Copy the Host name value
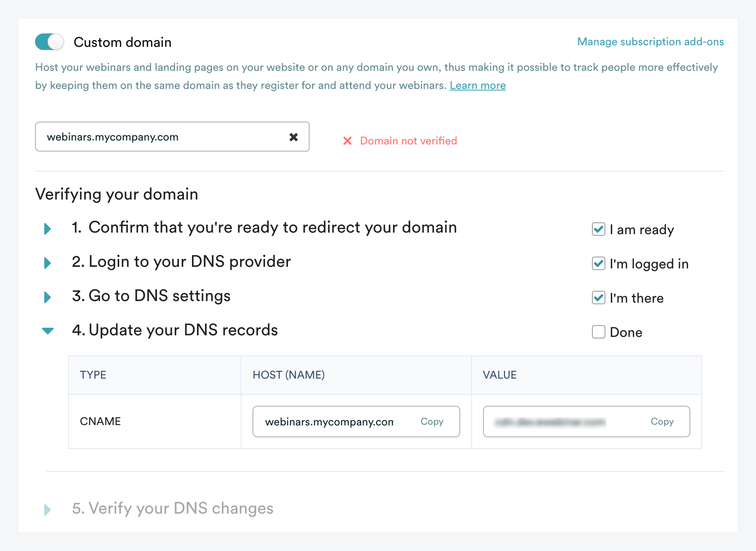Image resolution: width=756 pixels, height=551 pixels. pyautogui.click(x=431, y=422)
